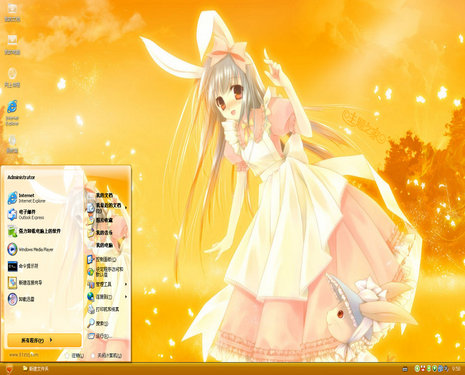Open Windows Media Player in Start menu
This screenshot has width=465, height=375.
tap(30, 249)
